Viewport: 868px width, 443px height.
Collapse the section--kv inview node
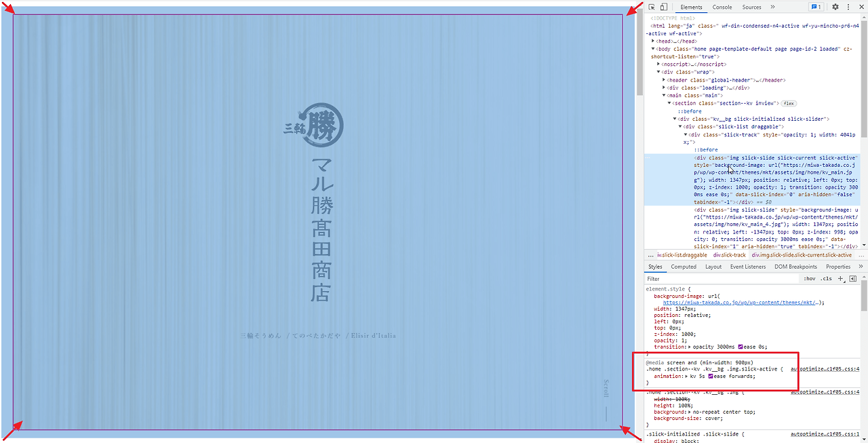tap(669, 103)
